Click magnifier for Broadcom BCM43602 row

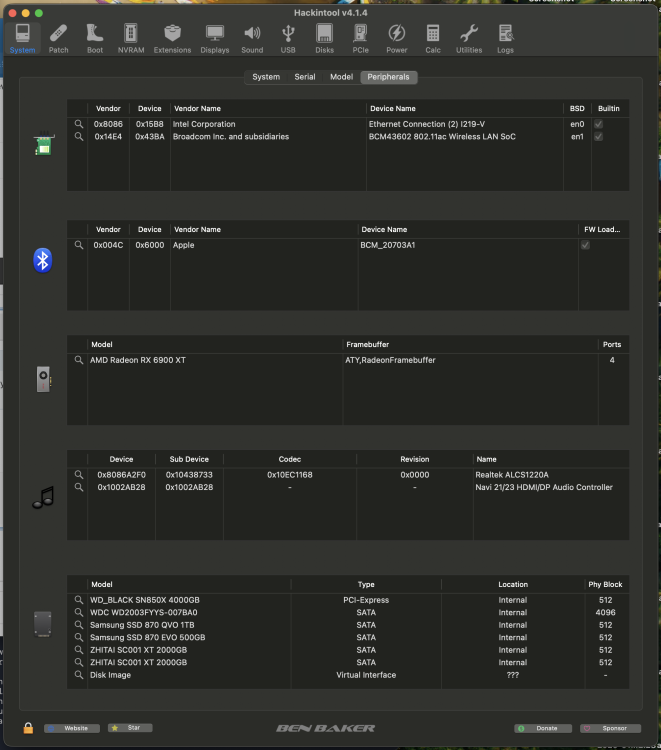(79, 136)
